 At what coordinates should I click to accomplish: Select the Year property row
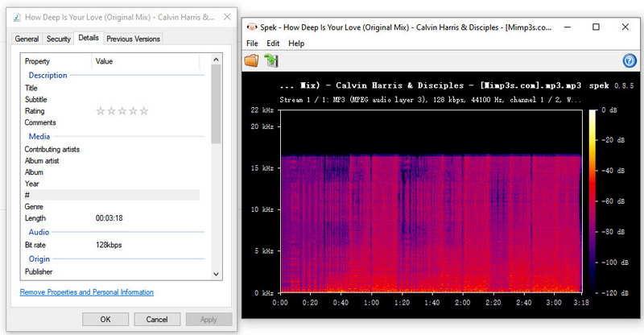click(112, 184)
